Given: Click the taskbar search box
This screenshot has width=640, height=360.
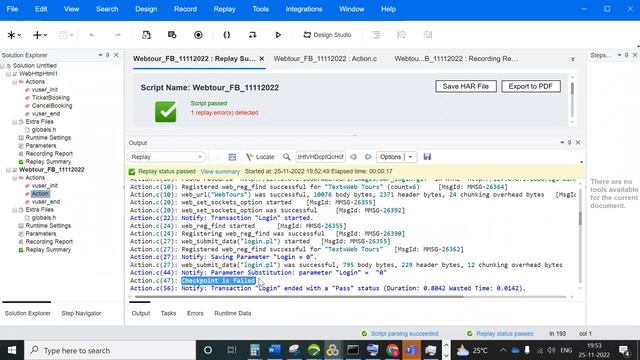Looking at the screenshot, I should point(110,350).
